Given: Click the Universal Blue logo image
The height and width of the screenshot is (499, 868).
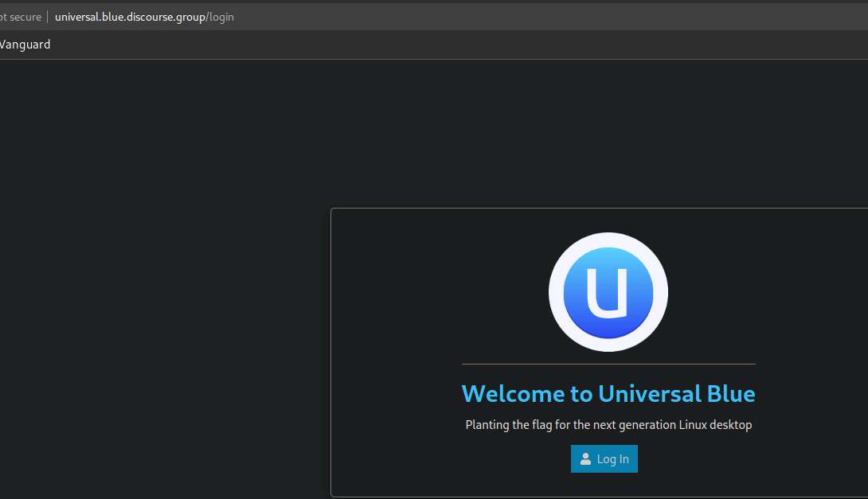Looking at the screenshot, I should (608, 292).
